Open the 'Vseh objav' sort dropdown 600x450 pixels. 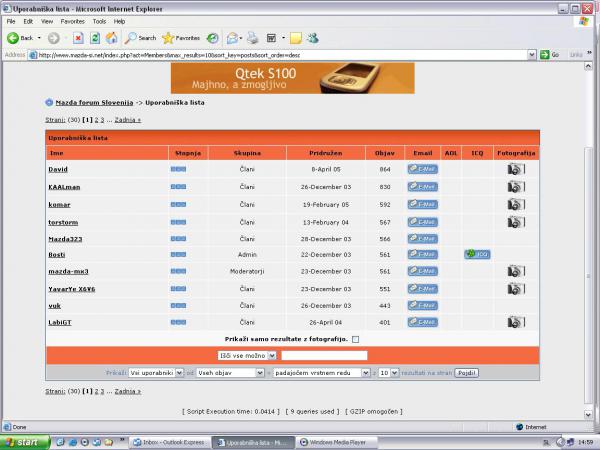pyautogui.click(x=230, y=373)
